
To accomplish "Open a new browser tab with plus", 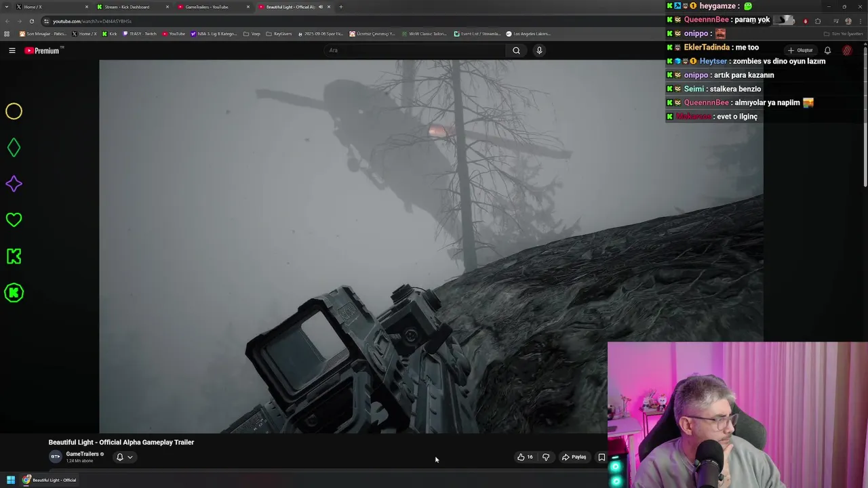I will click(x=340, y=7).
